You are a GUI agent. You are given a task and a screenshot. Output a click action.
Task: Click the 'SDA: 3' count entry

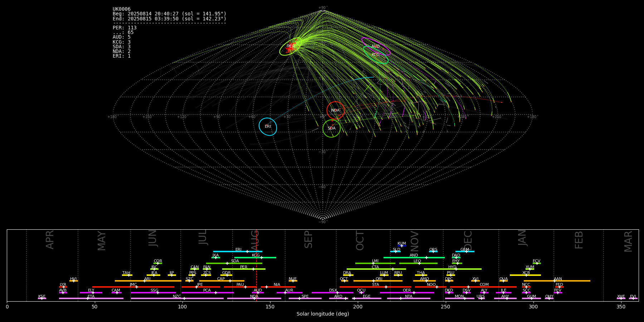click(x=122, y=47)
